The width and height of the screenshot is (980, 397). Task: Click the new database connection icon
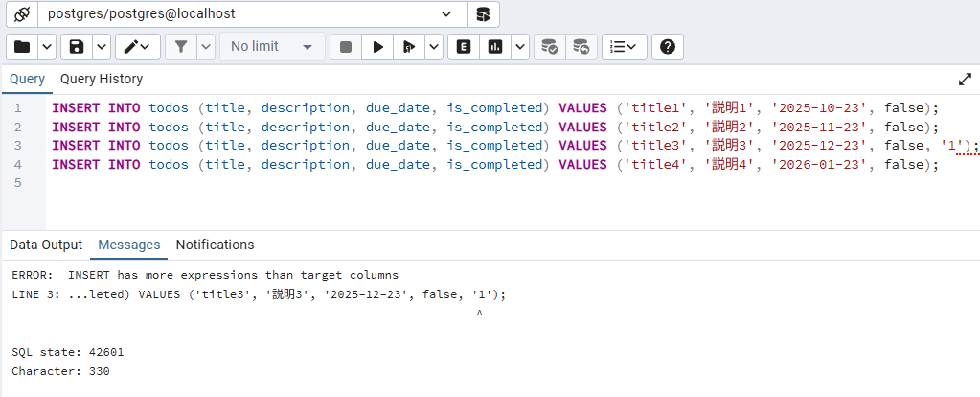tap(483, 14)
